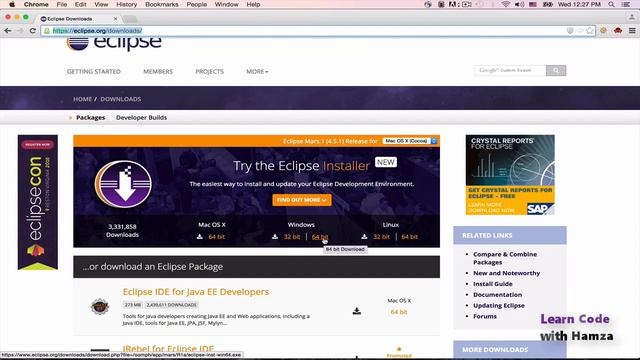The width and height of the screenshot is (640, 360).
Task: Open Updating Eclipse link
Action: pyautogui.click(x=499, y=305)
